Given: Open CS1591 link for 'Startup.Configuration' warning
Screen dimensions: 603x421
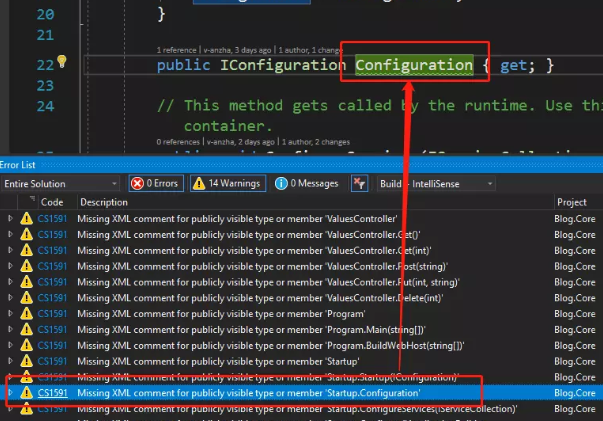Looking at the screenshot, I should (52, 393).
